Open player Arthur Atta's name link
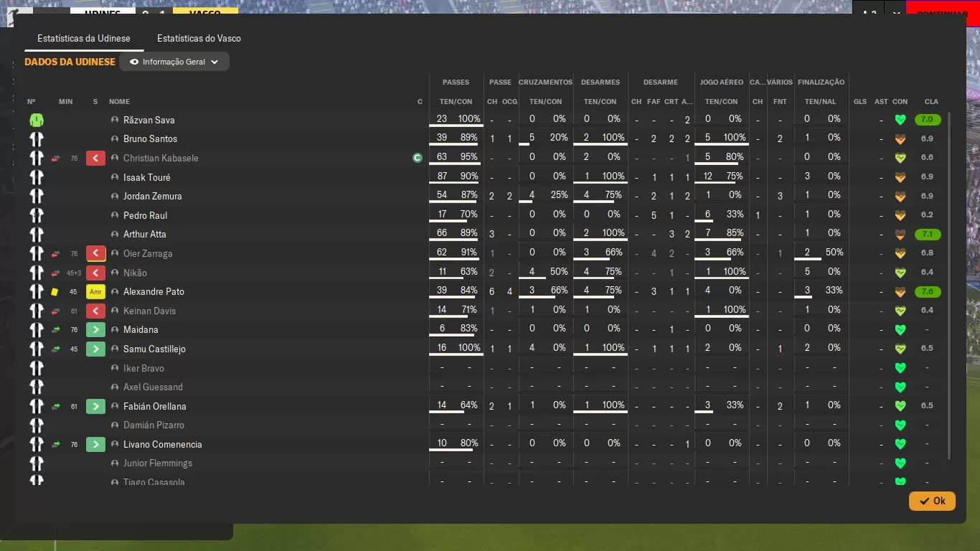The width and height of the screenshot is (980, 551). [x=145, y=235]
